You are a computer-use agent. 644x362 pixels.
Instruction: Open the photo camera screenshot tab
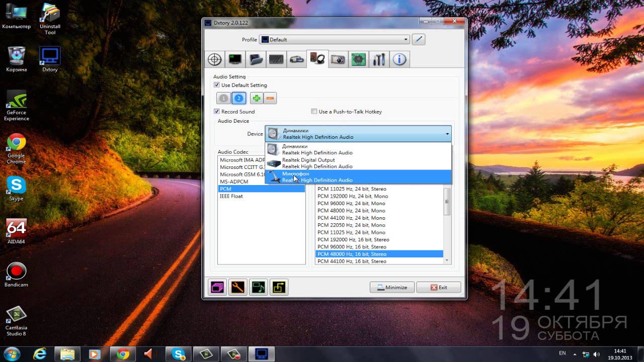[x=338, y=59]
